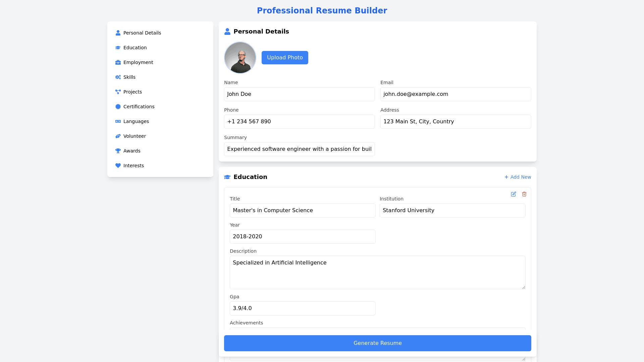Screen dimensions: 644x362
Task: Click the trophy icon beside Awards
Action: [x=118, y=151]
